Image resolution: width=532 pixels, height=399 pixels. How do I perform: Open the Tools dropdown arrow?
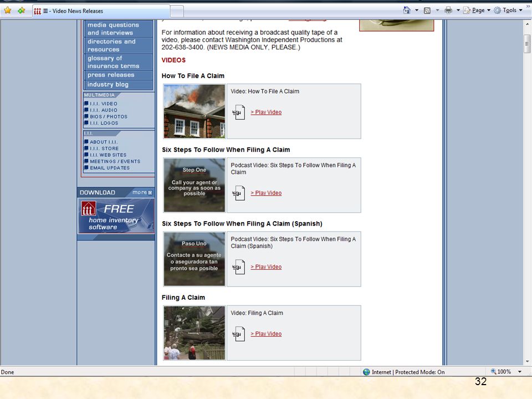pos(520,10)
